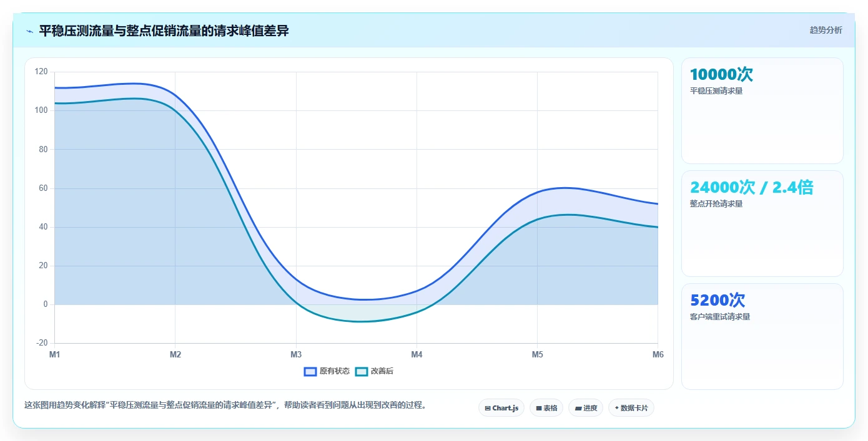Select the 10000次 metric card value
This screenshot has height=441, width=868.
[721, 75]
